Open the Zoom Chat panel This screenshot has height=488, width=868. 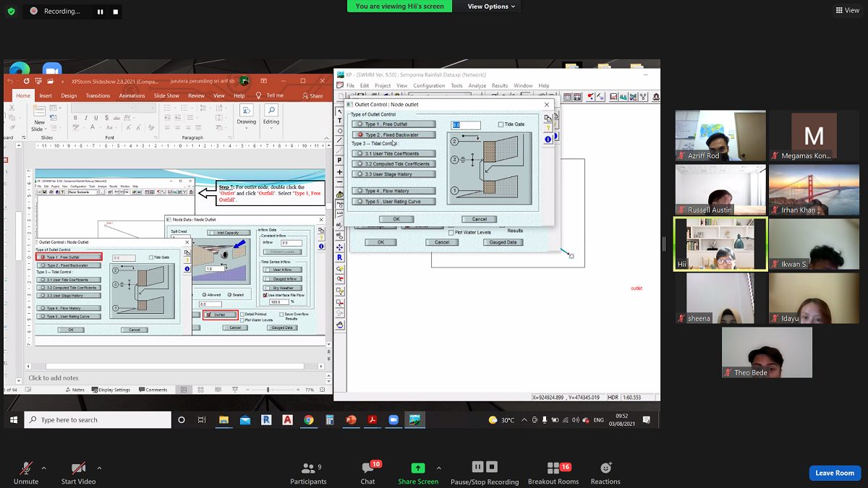click(368, 472)
